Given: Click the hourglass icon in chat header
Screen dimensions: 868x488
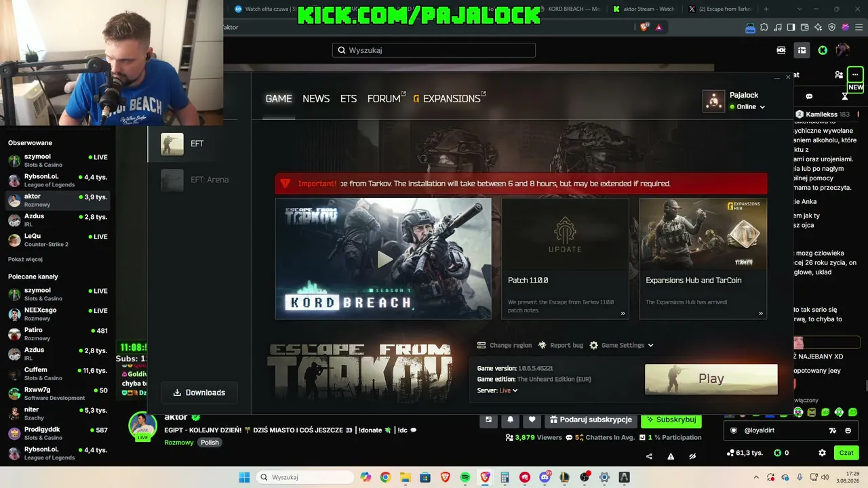Looking at the screenshot, I should [845, 96].
